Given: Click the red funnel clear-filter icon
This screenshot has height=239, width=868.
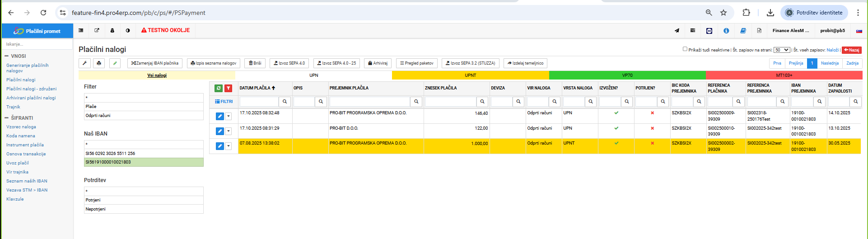Looking at the screenshot, I should click(229, 89).
